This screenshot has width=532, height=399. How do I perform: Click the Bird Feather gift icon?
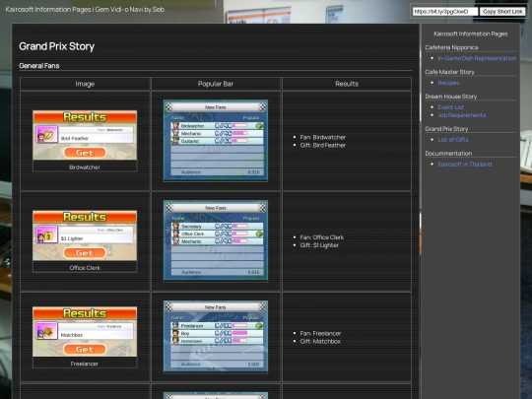click(x=47, y=134)
